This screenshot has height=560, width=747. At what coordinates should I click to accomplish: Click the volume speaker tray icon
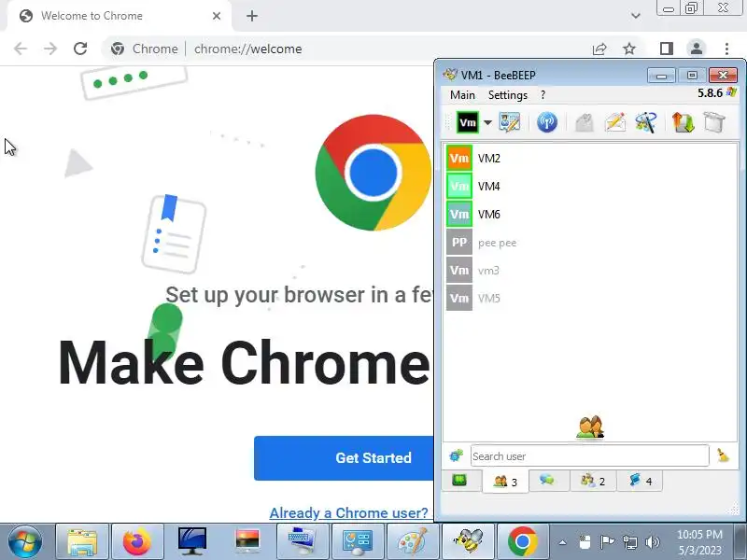point(652,542)
